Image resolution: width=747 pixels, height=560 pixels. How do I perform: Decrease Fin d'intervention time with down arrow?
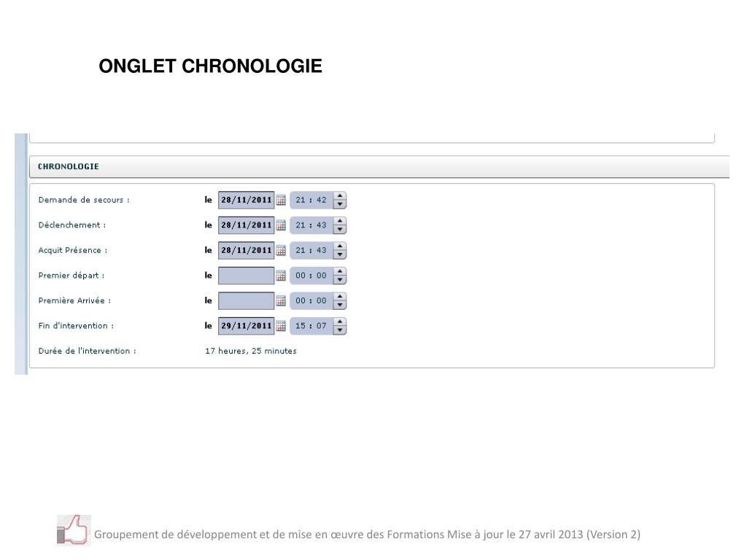pyautogui.click(x=340, y=330)
